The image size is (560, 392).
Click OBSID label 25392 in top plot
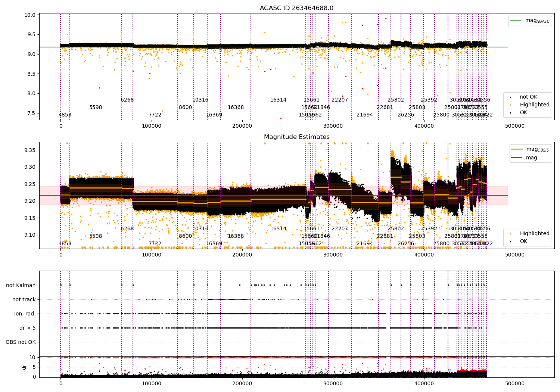click(x=429, y=100)
